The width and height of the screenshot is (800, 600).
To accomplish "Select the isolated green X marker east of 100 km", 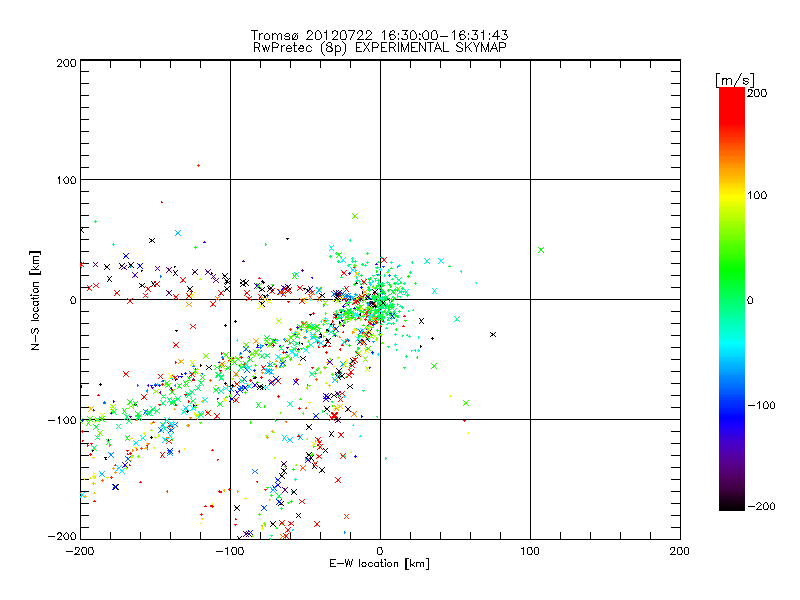I will tap(541, 250).
